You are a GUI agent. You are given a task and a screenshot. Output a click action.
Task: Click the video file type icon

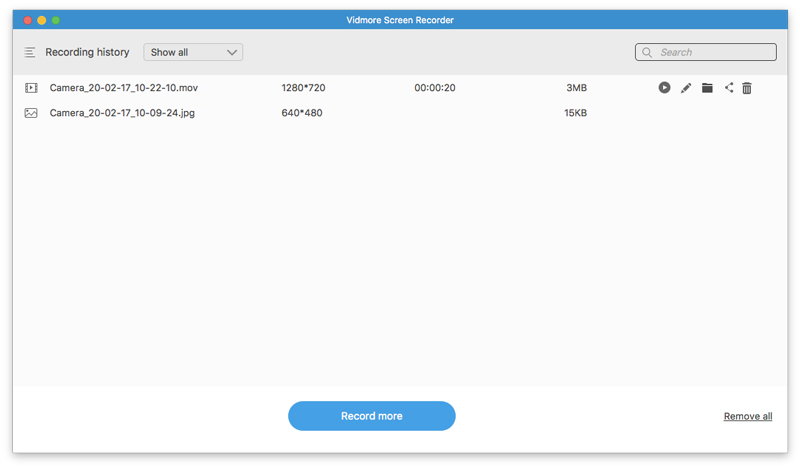click(31, 88)
